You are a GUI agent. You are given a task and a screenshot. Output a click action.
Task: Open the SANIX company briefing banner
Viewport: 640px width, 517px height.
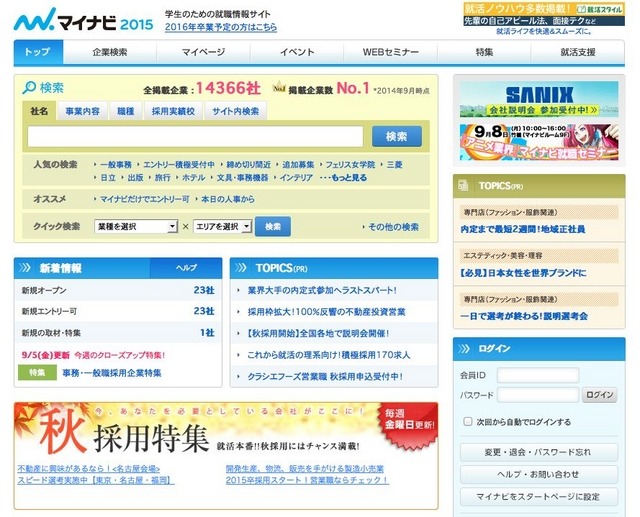pos(539,99)
